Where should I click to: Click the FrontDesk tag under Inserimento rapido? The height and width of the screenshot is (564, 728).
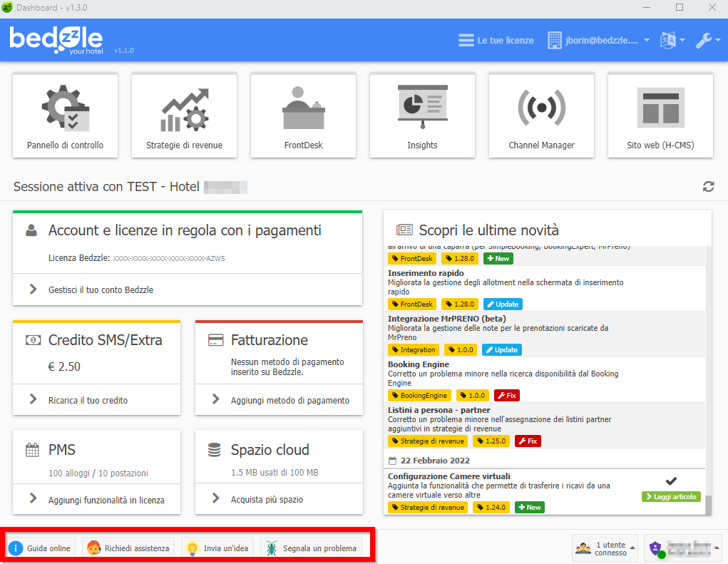click(412, 304)
